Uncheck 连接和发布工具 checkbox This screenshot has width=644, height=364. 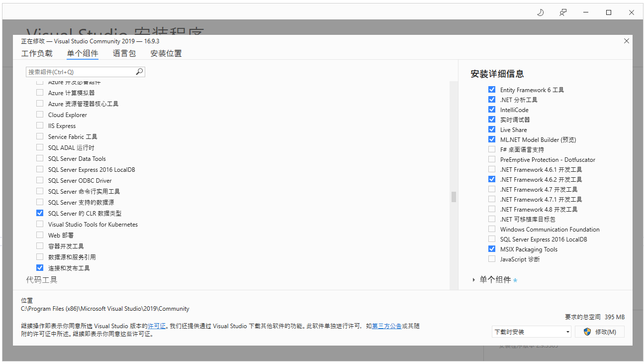pos(40,268)
